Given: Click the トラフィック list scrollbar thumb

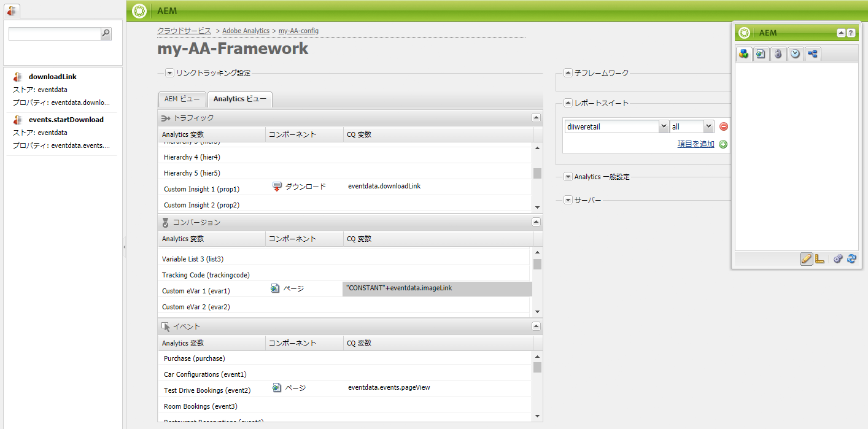Looking at the screenshot, I should (x=537, y=173).
